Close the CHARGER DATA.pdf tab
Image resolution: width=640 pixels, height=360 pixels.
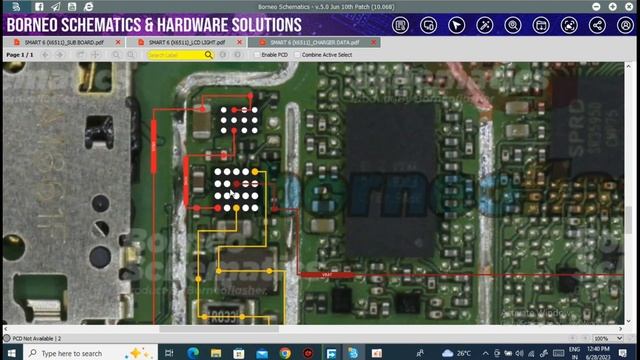point(374,42)
